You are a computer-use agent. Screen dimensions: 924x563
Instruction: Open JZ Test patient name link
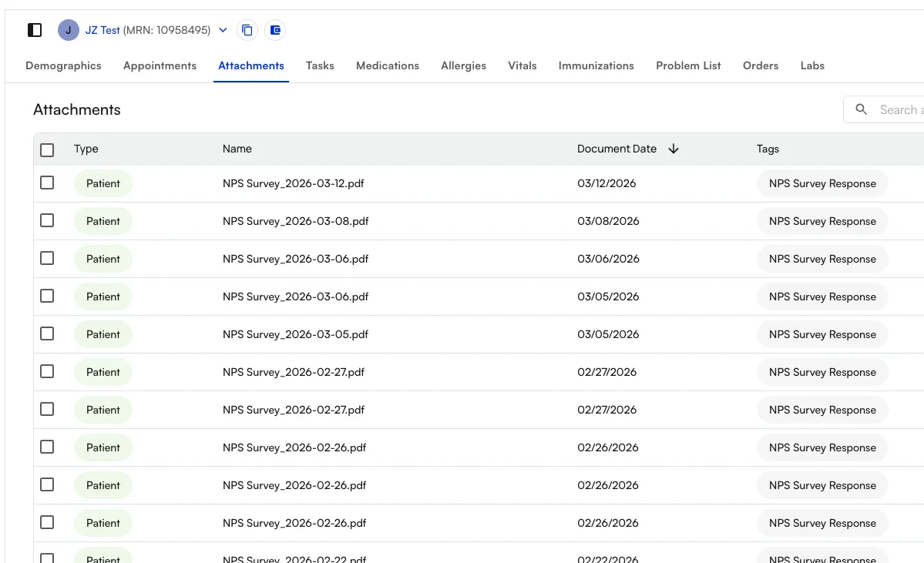pyautogui.click(x=102, y=30)
